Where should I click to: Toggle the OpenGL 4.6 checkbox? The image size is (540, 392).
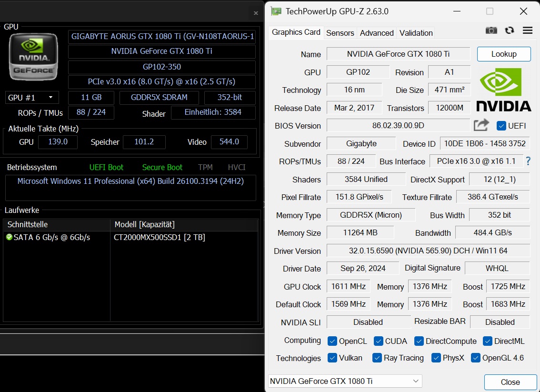pos(475,358)
